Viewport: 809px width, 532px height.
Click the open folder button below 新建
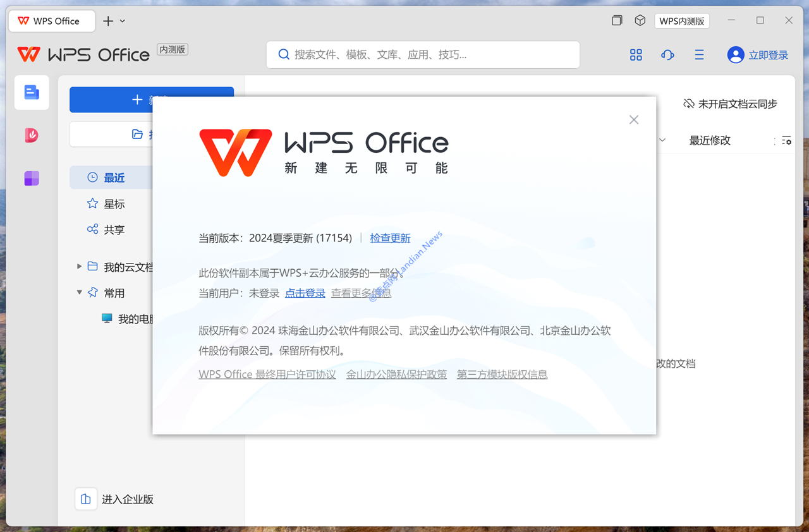(x=111, y=134)
